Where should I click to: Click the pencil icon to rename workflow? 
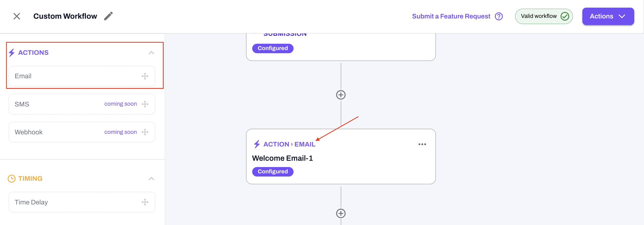(108, 16)
